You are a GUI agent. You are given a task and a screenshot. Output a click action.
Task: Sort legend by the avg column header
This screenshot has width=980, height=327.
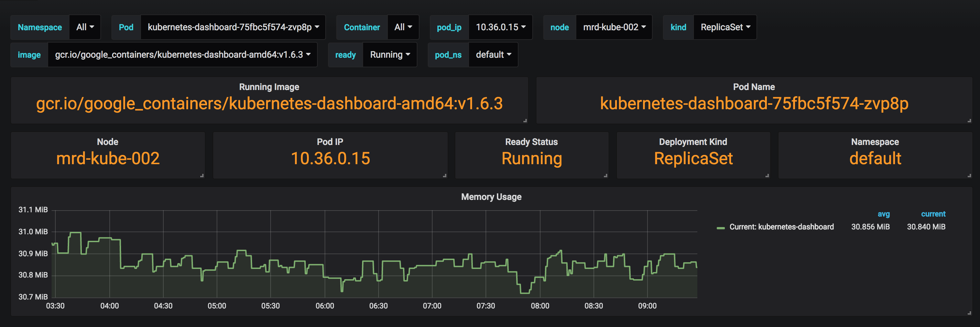click(x=883, y=214)
